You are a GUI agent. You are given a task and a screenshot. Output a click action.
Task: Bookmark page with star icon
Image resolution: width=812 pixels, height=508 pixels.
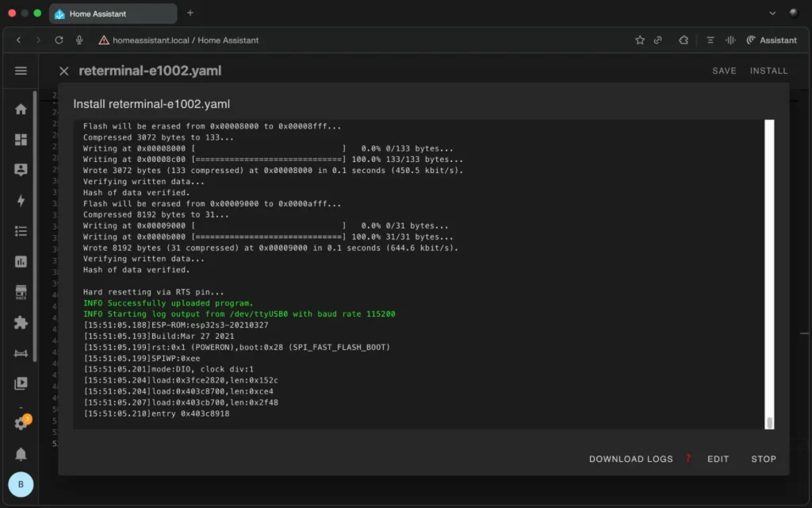click(640, 40)
